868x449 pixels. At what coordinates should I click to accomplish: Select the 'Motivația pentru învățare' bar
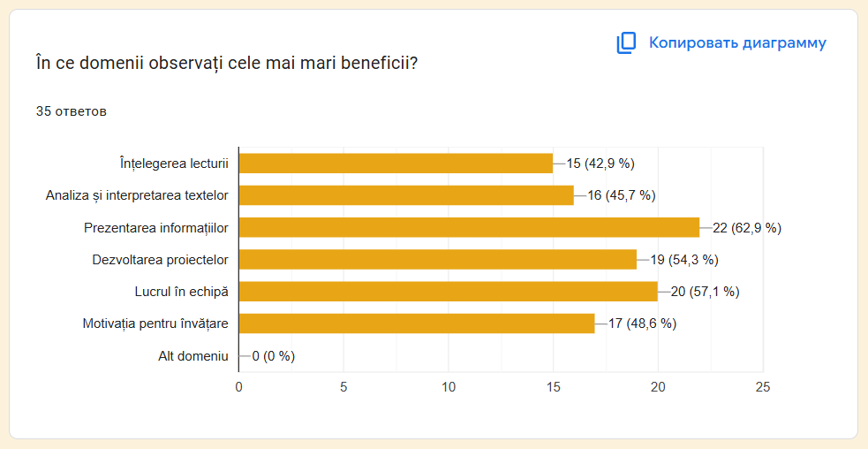coord(417,323)
